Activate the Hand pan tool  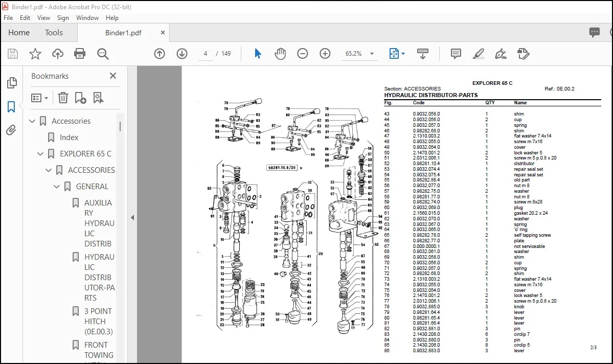click(280, 54)
